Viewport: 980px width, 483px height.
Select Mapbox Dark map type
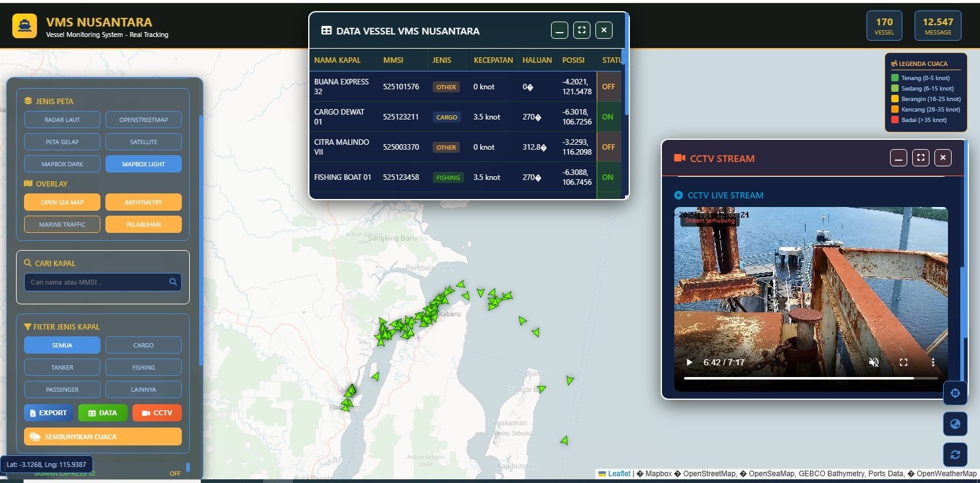click(x=62, y=164)
